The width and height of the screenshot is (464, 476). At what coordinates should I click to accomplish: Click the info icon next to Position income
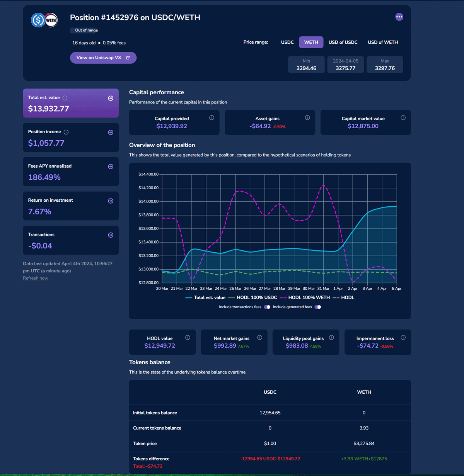tap(66, 132)
